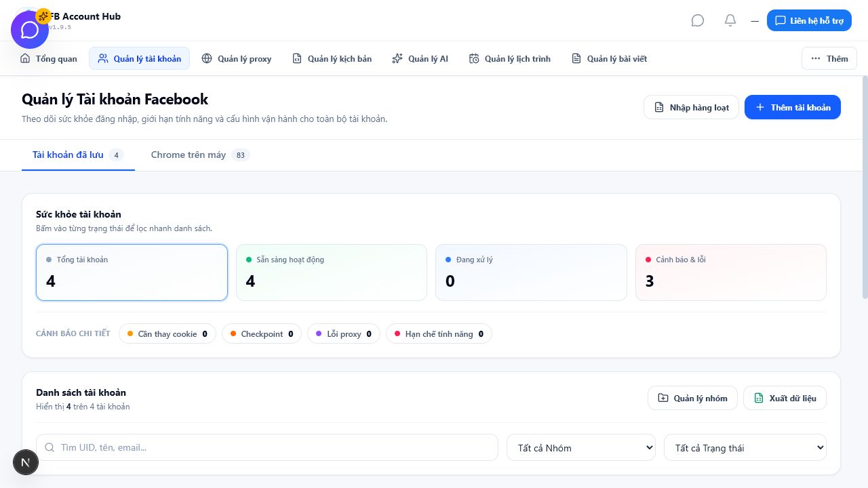
Task: Click the FB Account Hub title
Action: (85, 16)
